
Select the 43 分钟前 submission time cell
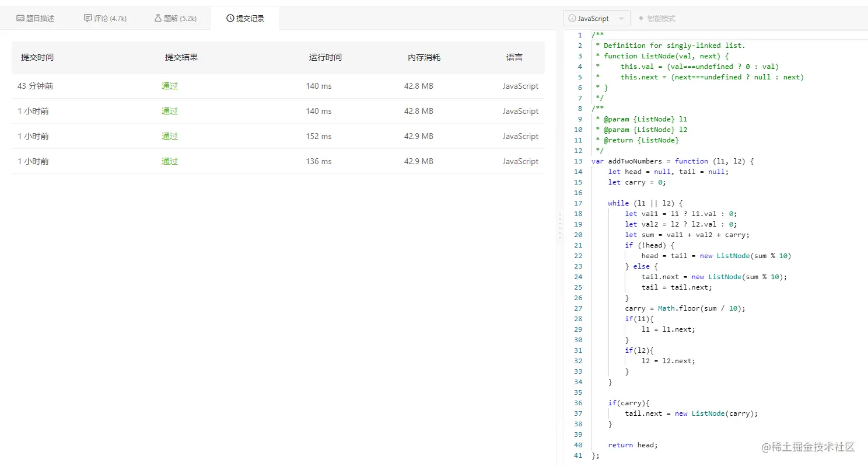click(x=35, y=86)
